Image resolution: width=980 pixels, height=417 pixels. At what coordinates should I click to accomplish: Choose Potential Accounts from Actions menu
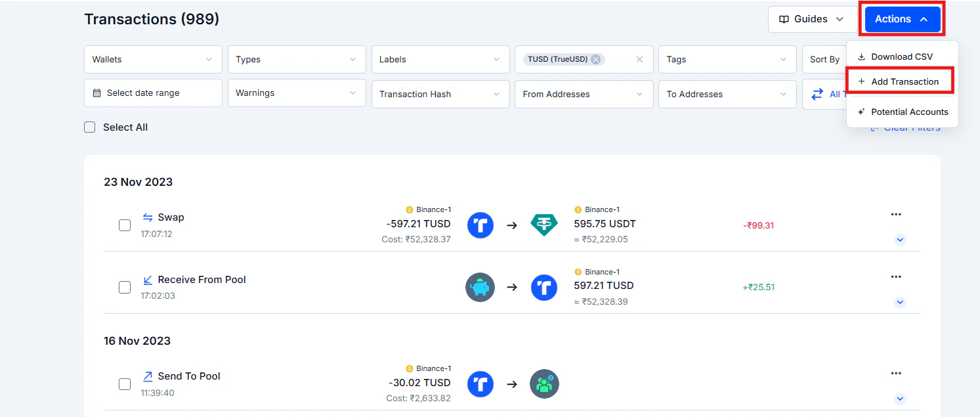pos(903,112)
